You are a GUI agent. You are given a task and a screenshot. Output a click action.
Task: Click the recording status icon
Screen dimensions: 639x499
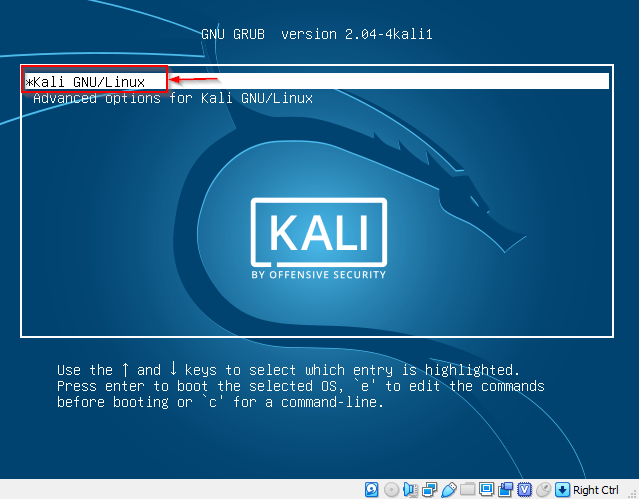point(506,489)
